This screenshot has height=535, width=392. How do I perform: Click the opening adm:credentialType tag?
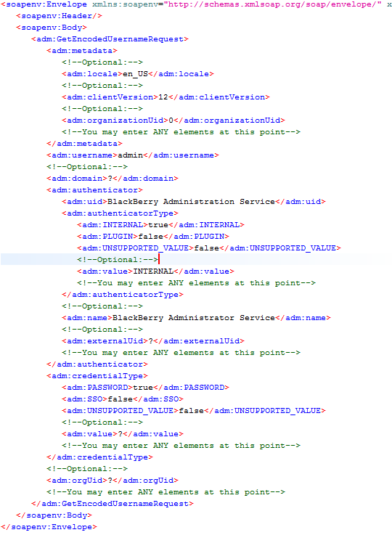(x=97, y=375)
